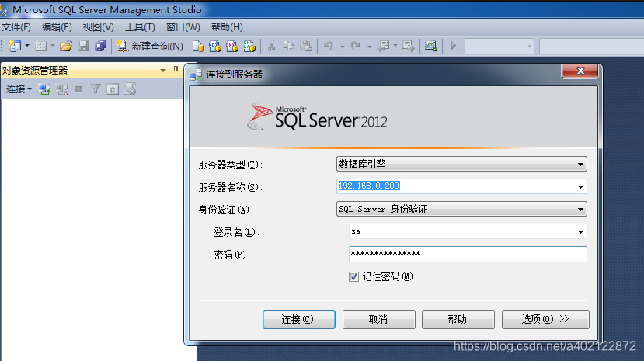Open the 工具(T) menu
Screen dimensions: 644x361
[x=140, y=27]
